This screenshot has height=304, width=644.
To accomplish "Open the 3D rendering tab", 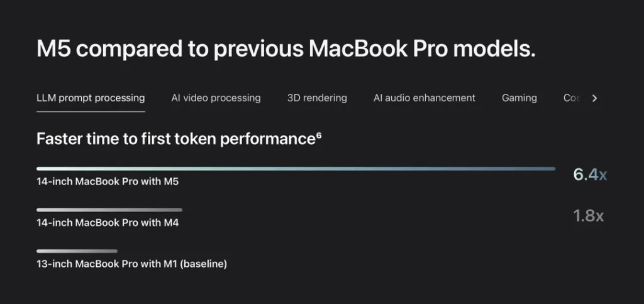I will click(x=317, y=98).
